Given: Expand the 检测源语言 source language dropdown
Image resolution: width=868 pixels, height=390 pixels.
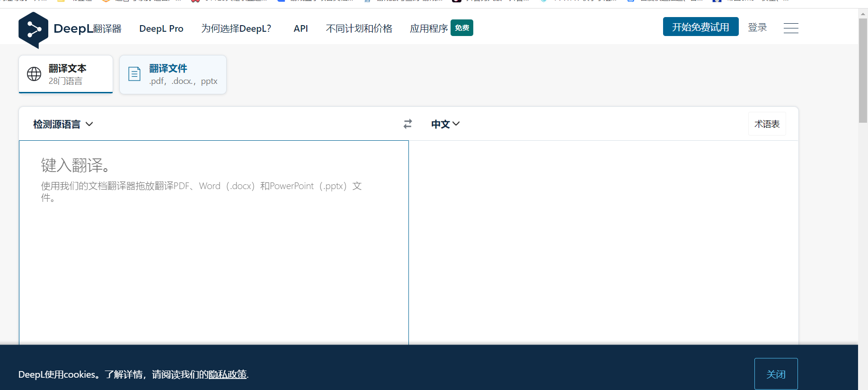Looking at the screenshot, I should (x=63, y=124).
